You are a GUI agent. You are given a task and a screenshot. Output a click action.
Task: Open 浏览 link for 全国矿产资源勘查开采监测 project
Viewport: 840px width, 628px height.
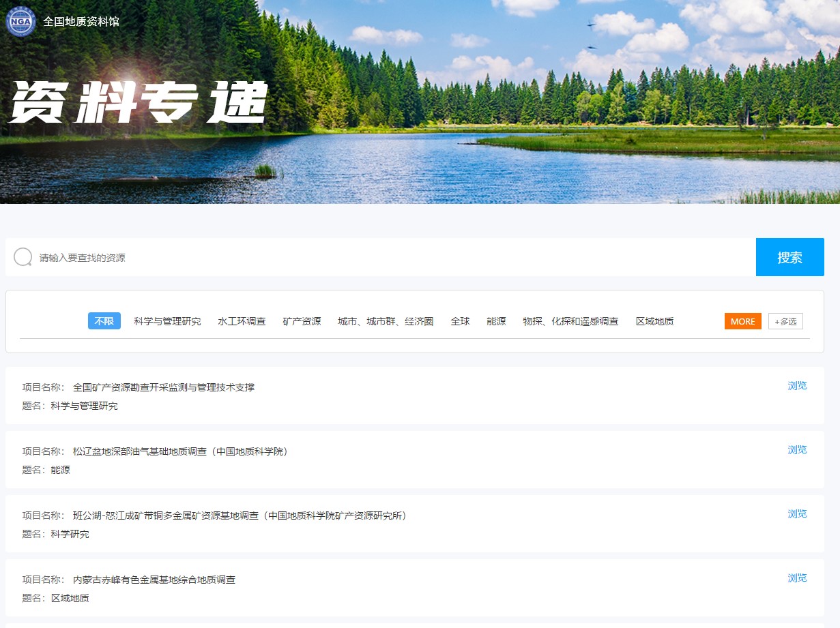click(797, 386)
